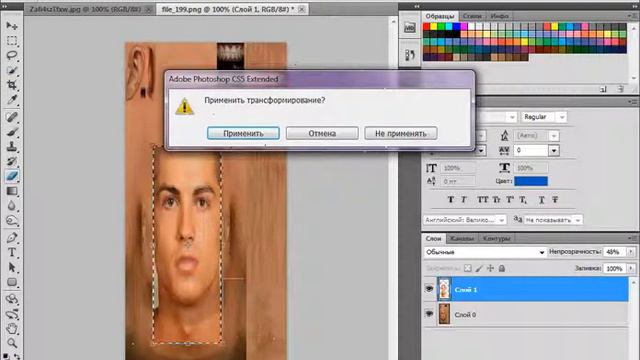The height and width of the screenshot is (360, 640).
Task: Click Отмена button in dialog
Action: [x=322, y=133]
